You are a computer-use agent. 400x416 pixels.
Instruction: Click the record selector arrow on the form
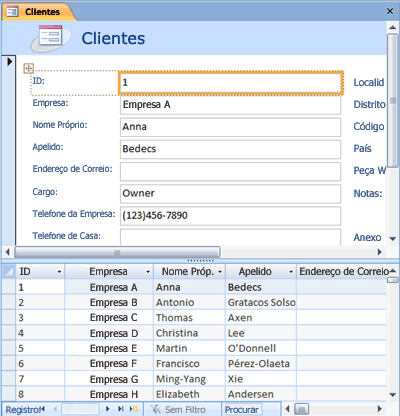(x=9, y=61)
